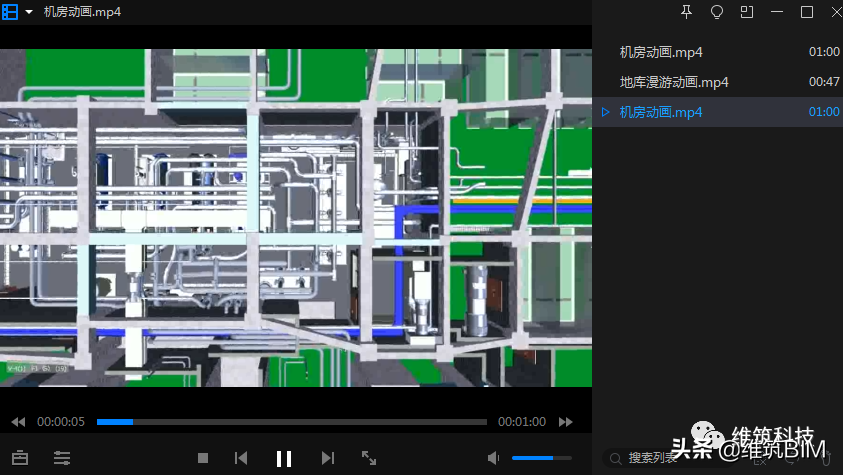Click the fast-forward double-arrow icon

point(566,422)
